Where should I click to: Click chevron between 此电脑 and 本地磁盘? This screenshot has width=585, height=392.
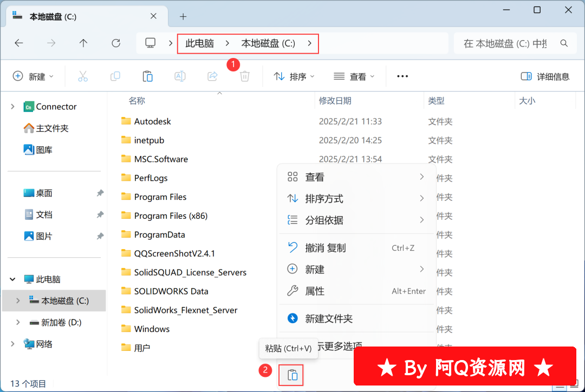[x=227, y=43]
